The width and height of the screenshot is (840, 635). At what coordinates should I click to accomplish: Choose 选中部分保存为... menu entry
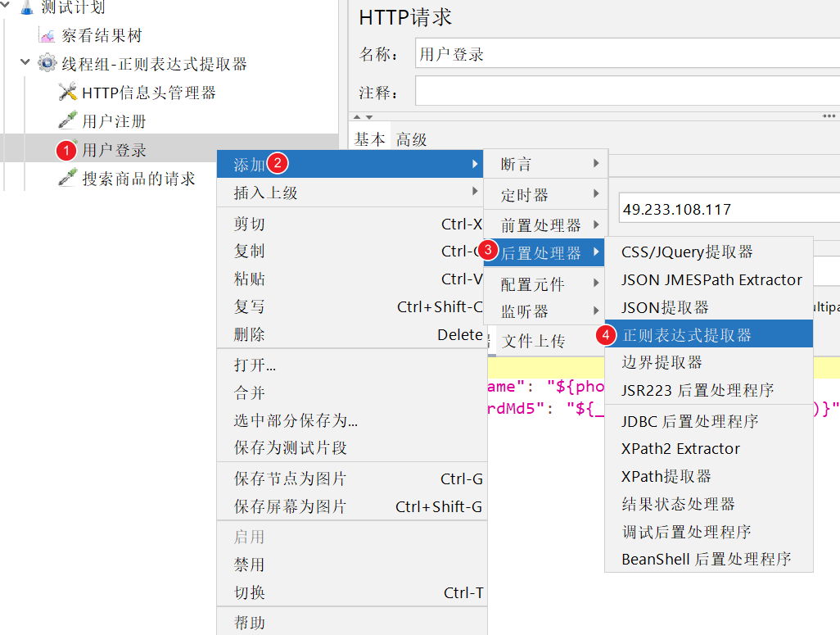click(x=352, y=420)
